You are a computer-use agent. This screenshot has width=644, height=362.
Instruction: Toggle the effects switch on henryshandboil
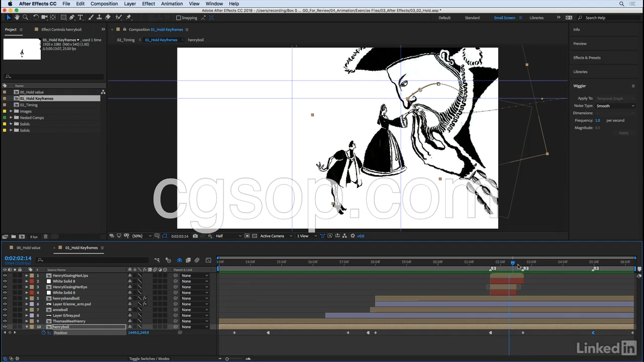point(145,298)
